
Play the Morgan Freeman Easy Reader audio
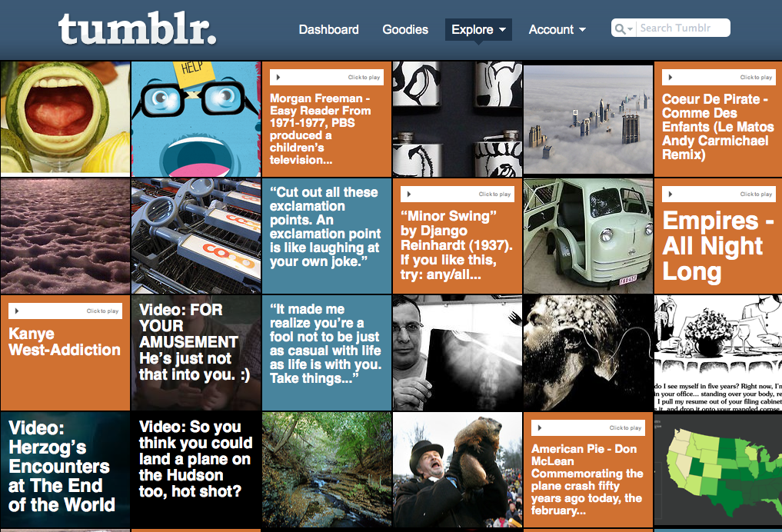278,78
